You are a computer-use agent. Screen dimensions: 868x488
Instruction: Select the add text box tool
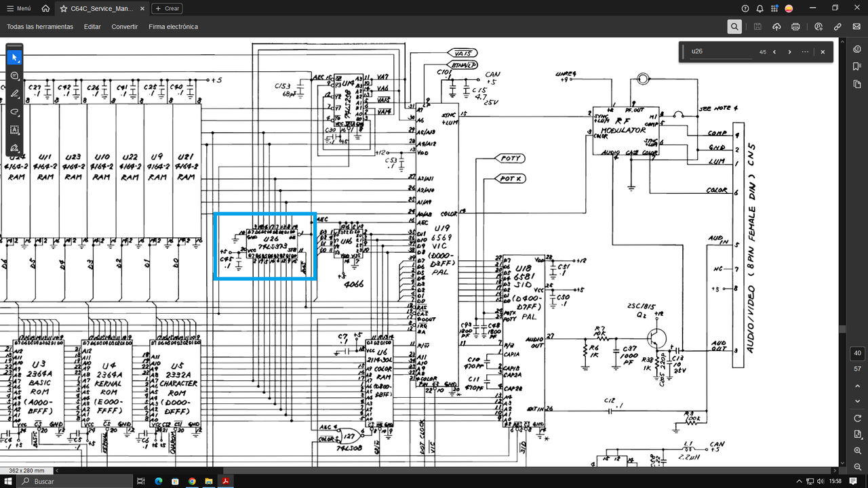pyautogui.click(x=15, y=129)
